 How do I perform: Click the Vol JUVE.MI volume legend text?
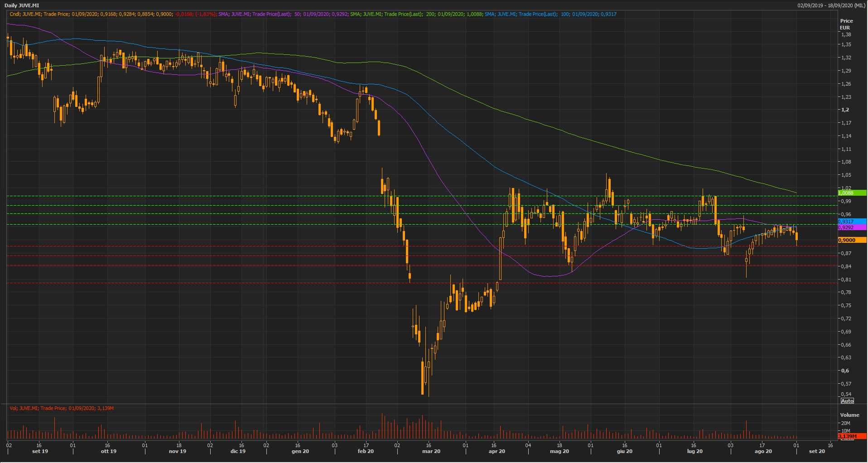click(x=61, y=408)
